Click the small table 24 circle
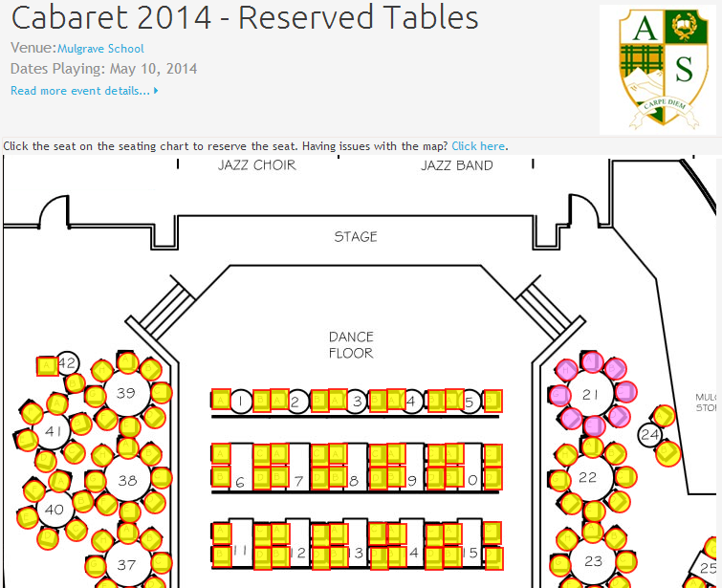 click(650, 435)
